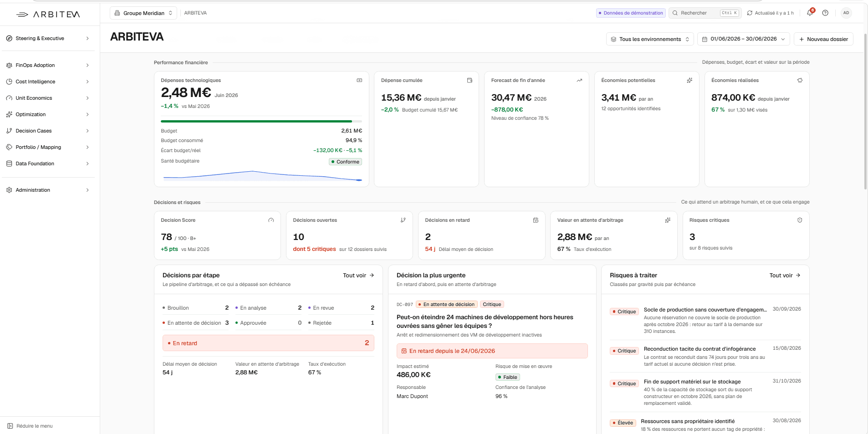Click the refresh icon beside Actualisé
The height and width of the screenshot is (434, 868).
[x=750, y=13]
